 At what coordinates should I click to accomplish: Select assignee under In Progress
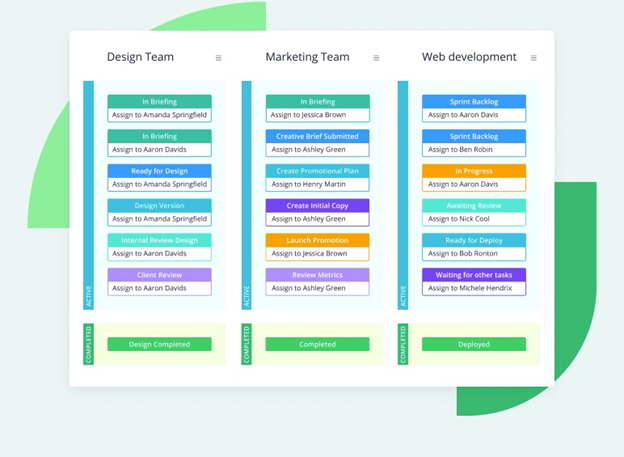(474, 184)
